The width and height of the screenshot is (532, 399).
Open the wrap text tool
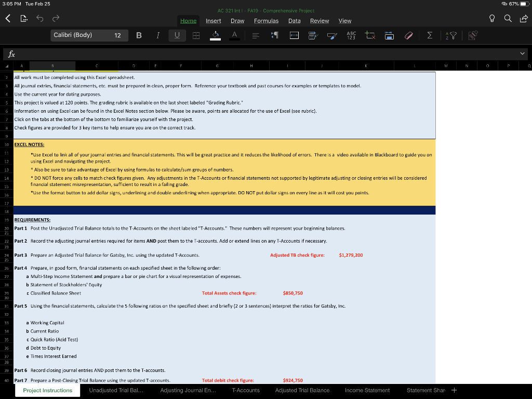[294, 36]
